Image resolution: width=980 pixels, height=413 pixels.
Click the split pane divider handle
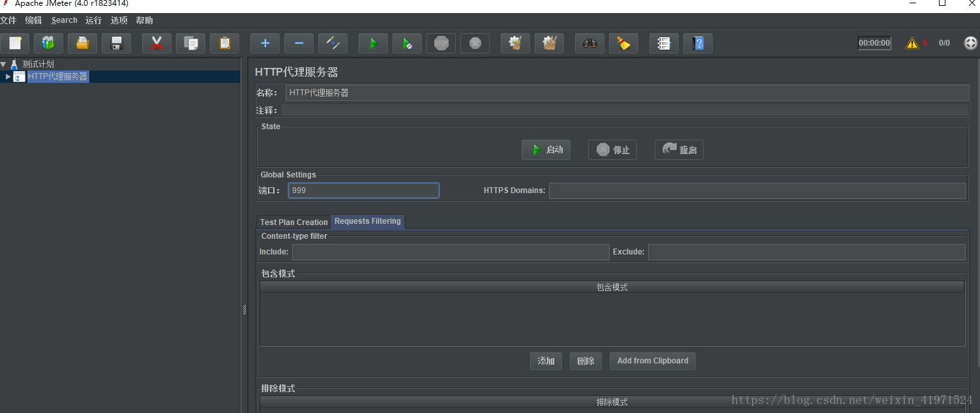pos(245,310)
